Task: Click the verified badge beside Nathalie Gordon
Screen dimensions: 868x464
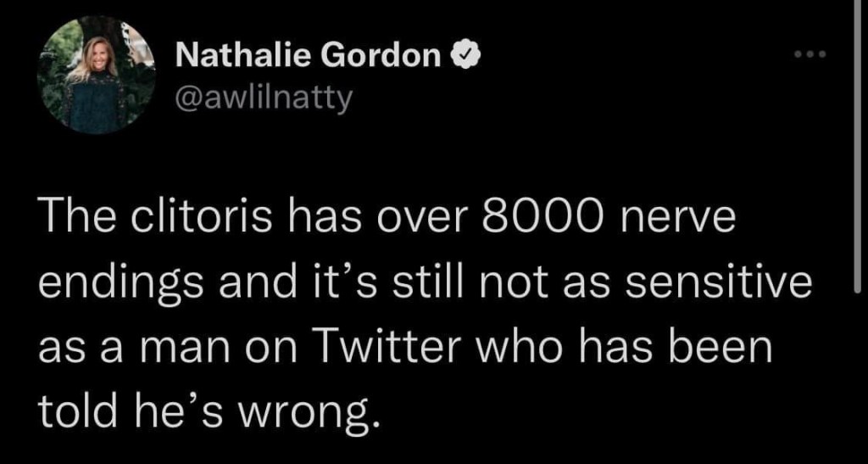Action: point(465,57)
